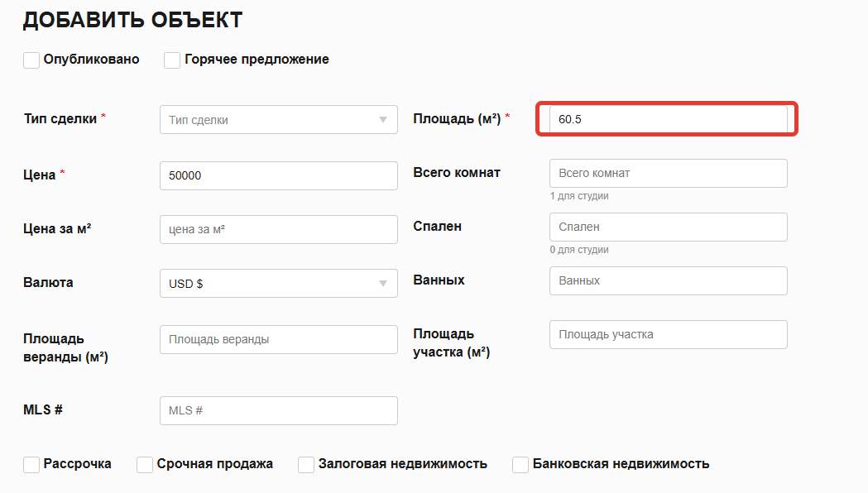868x493 pixels.
Task: Click the Площадь веранды text field
Action: 279,339
